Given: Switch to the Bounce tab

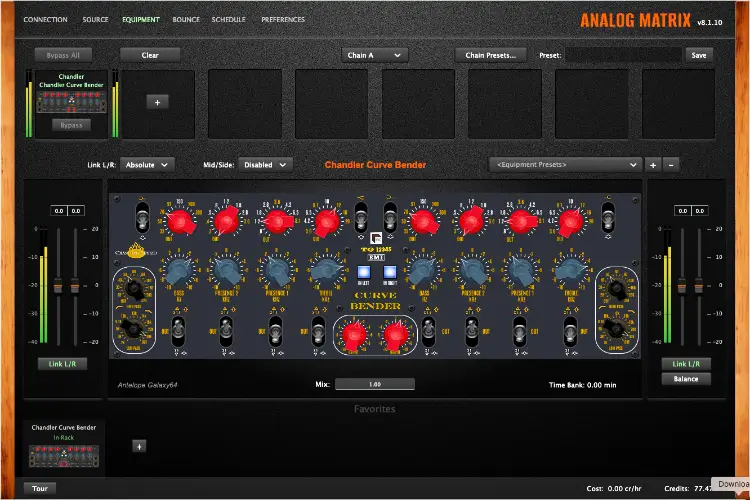Looking at the screenshot, I should (186, 19).
